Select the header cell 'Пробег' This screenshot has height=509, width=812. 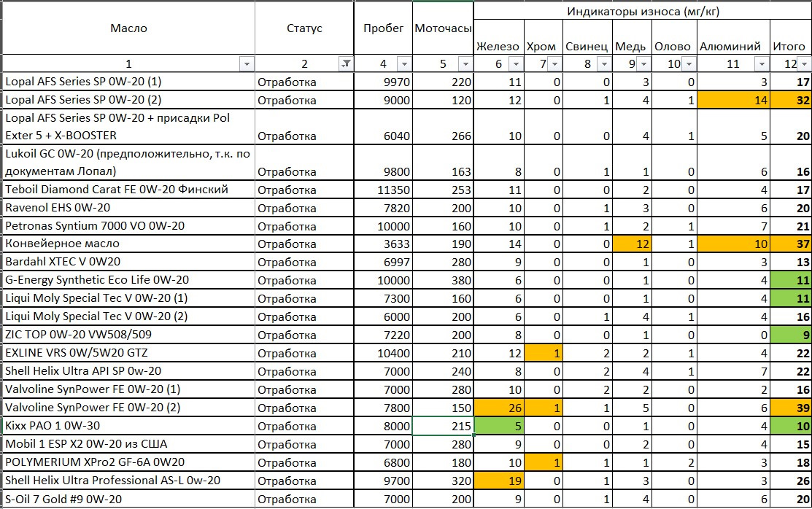(x=383, y=28)
